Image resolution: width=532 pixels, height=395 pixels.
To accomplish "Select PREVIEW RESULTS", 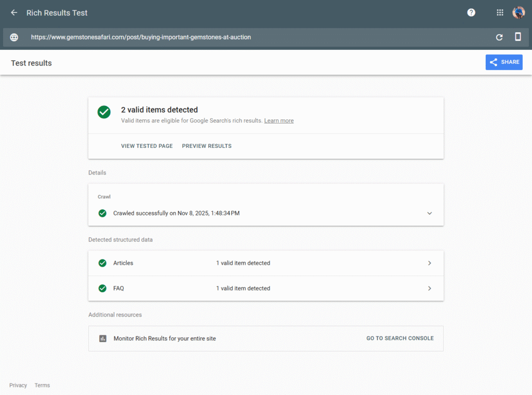I will tap(206, 146).
